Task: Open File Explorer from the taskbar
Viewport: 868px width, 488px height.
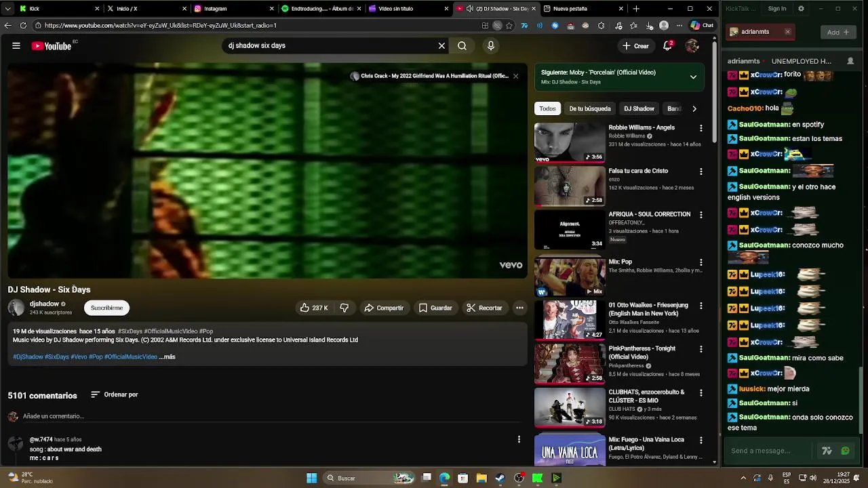Action: point(481,478)
